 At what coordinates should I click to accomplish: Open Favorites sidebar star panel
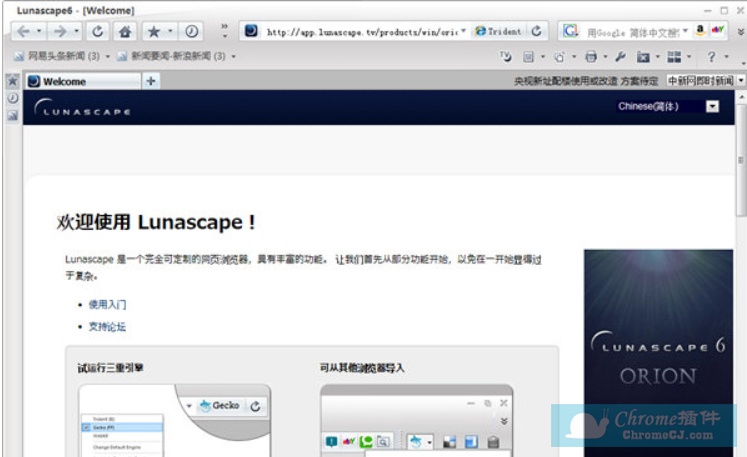12,81
